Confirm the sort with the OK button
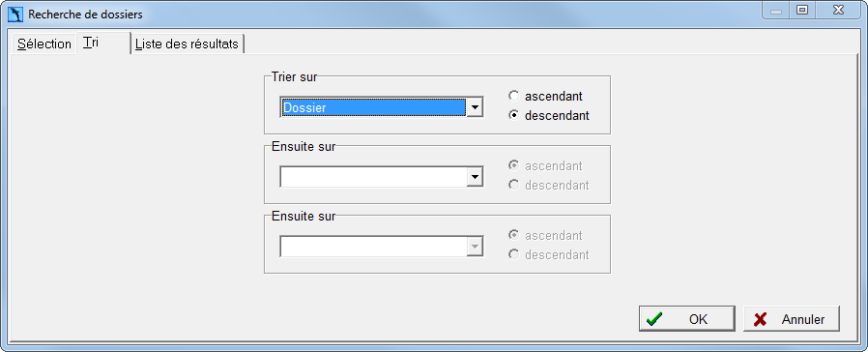The width and height of the screenshot is (868, 352). pyautogui.click(x=687, y=319)
